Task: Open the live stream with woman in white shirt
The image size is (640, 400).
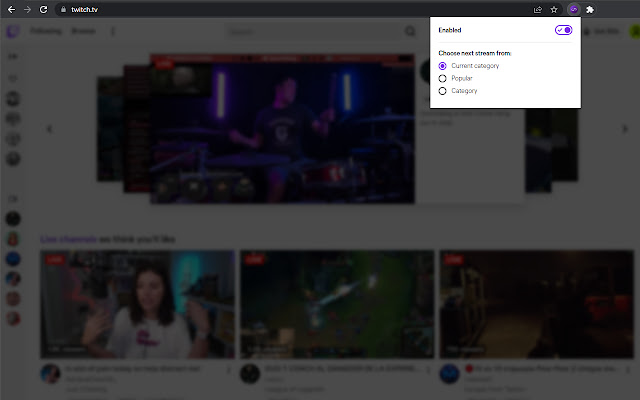Action: [x=138, y=304]
